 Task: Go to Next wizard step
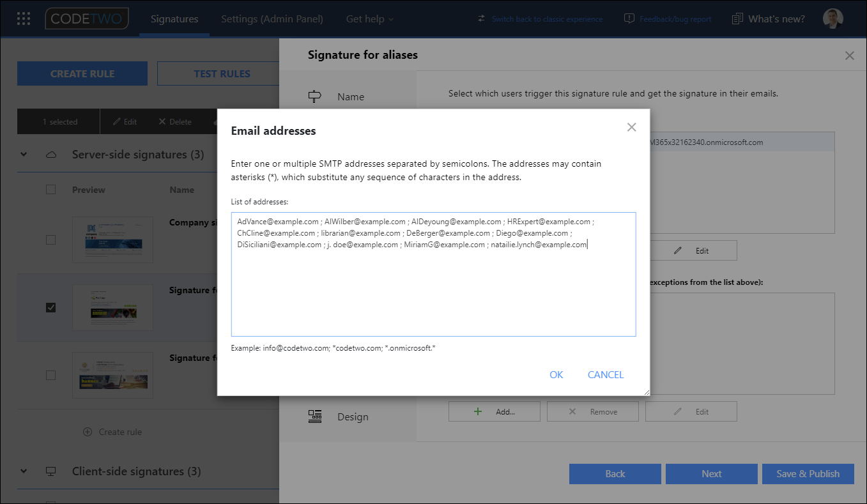point(712,474)
